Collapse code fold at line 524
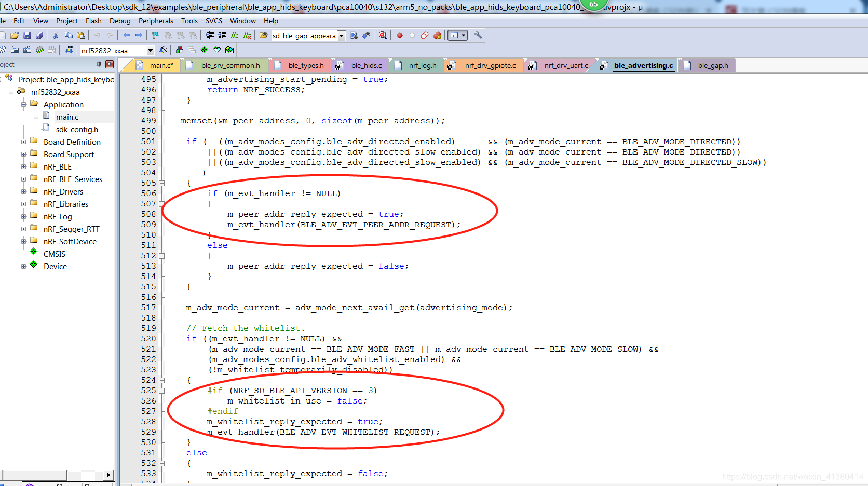Viewport: 868px width, 486px height. (161, 380)
